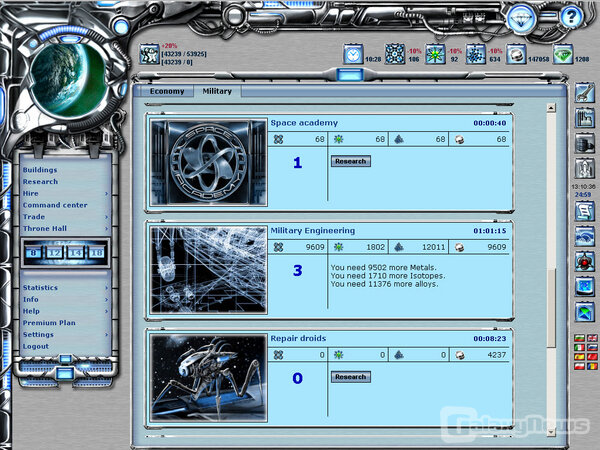Screen dimensions: 600x450
Task: Open Research from the left menu
Action: point(40,181)
